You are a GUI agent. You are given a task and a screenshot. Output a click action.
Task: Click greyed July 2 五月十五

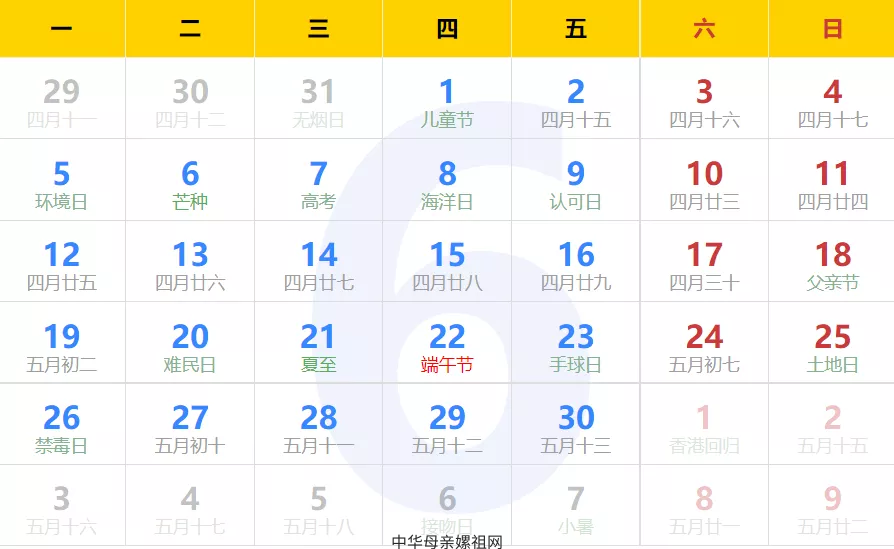832,424
